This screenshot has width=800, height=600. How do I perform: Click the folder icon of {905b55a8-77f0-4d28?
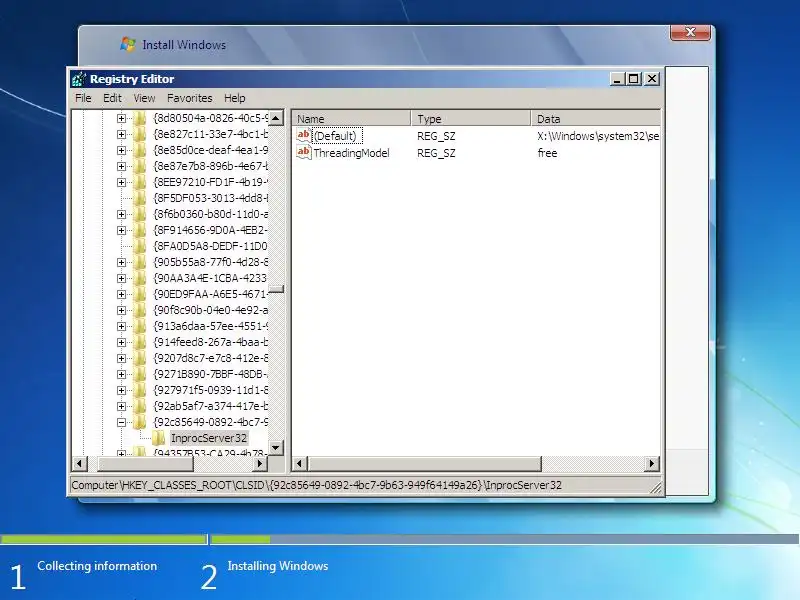coord(140,262)
